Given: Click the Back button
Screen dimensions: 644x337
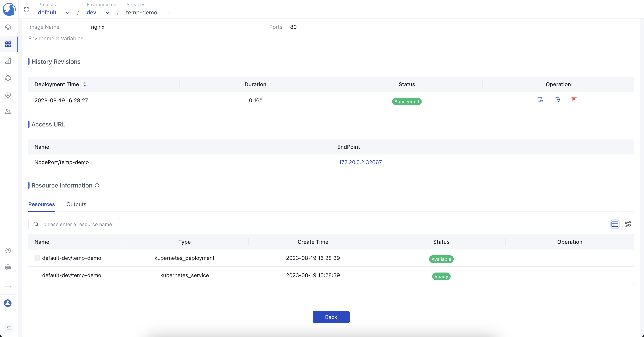Looking at the screenshot, I should point(331,317).
